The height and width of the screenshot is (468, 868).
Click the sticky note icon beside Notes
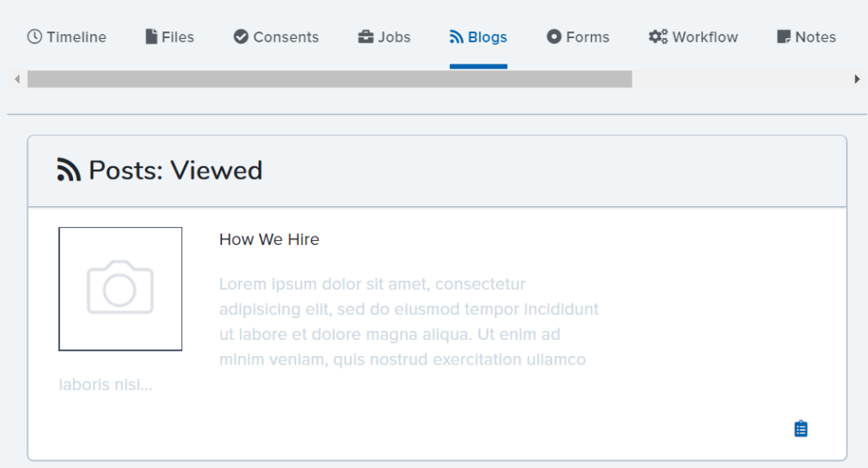coord(783,36)
